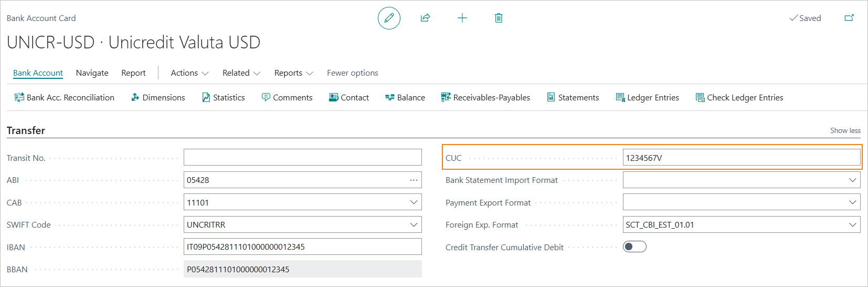Image resolution: width=868 pixels, height=287 pixels.
Task: Open Foreign Exp. Format dropdown arrow
Action: pyautogui.click(x=853, y=224)
